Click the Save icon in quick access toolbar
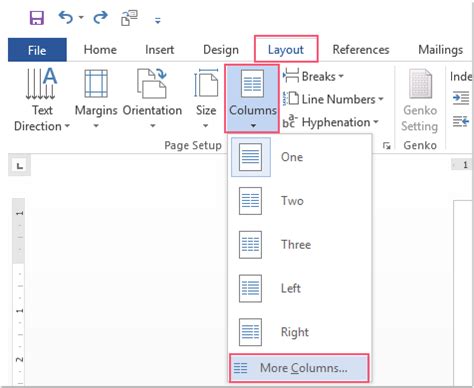474x388 pixels. (x=37, y=17)
